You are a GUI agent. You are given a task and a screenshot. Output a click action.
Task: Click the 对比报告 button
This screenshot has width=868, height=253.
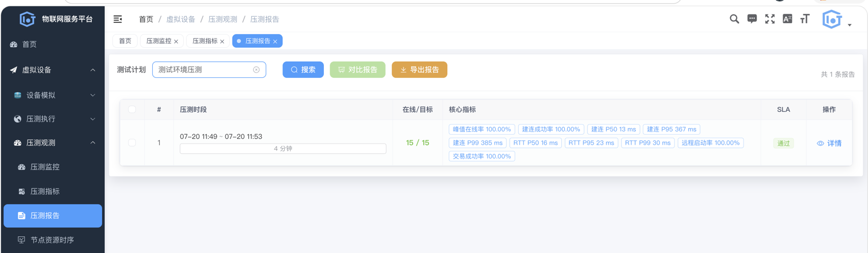pyautogui.click(x=357, y=70)
